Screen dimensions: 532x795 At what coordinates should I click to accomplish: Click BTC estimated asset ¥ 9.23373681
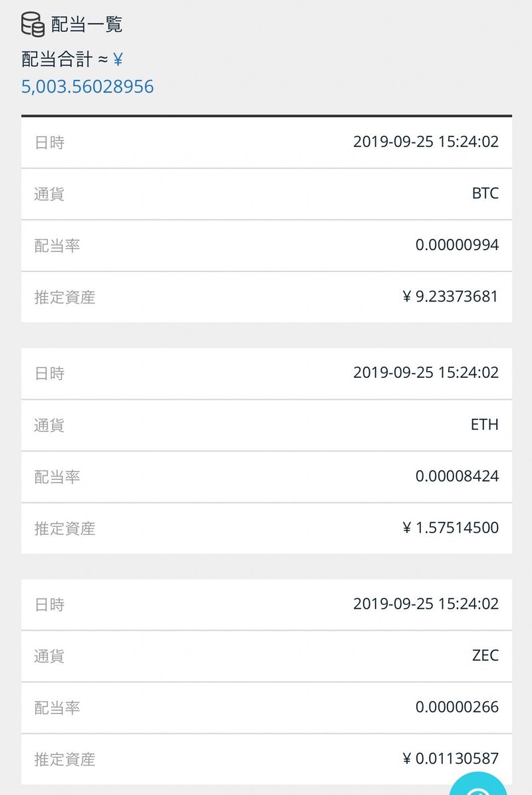(x=450, y=297)
